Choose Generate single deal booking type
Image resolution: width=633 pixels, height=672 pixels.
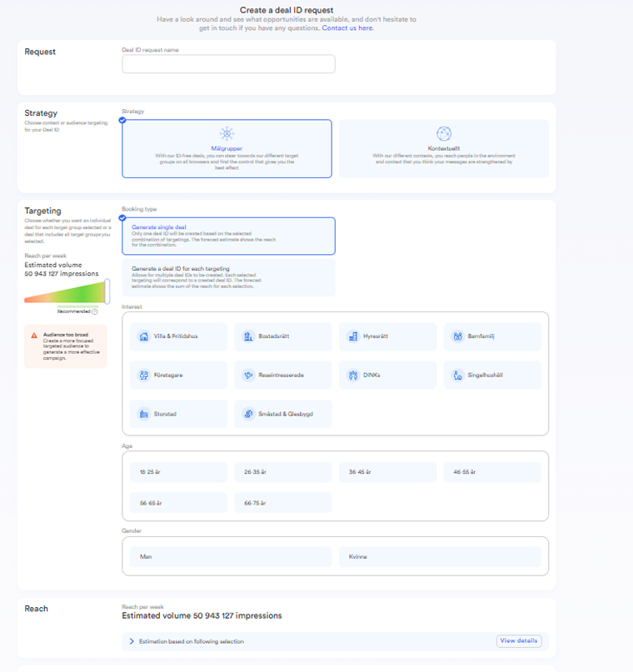tap(228, 236)
